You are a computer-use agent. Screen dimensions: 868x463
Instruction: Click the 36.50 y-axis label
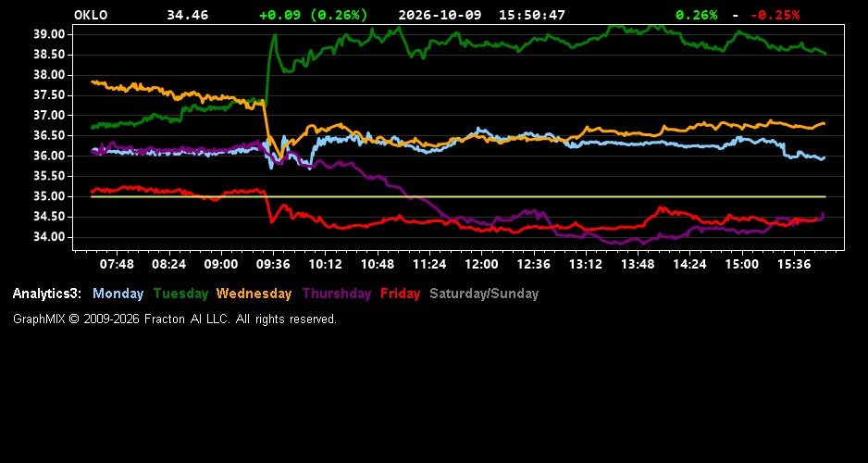click(x=50, y=136)
